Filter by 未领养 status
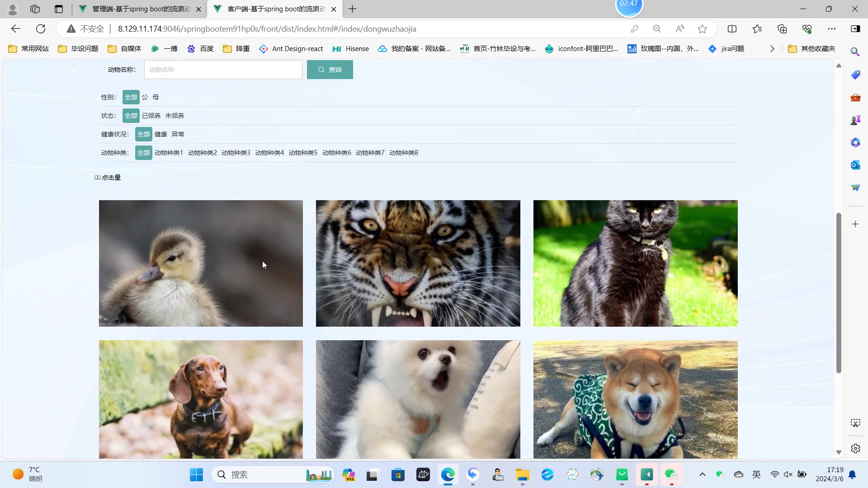Viewport: 868px width, 488px height. click(175, 116)
